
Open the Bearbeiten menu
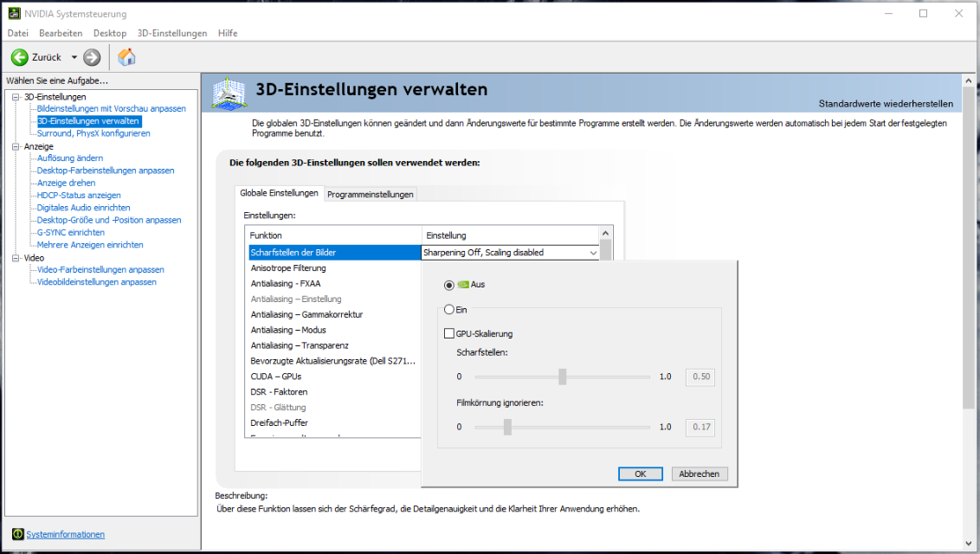click(x=61, y=33)
